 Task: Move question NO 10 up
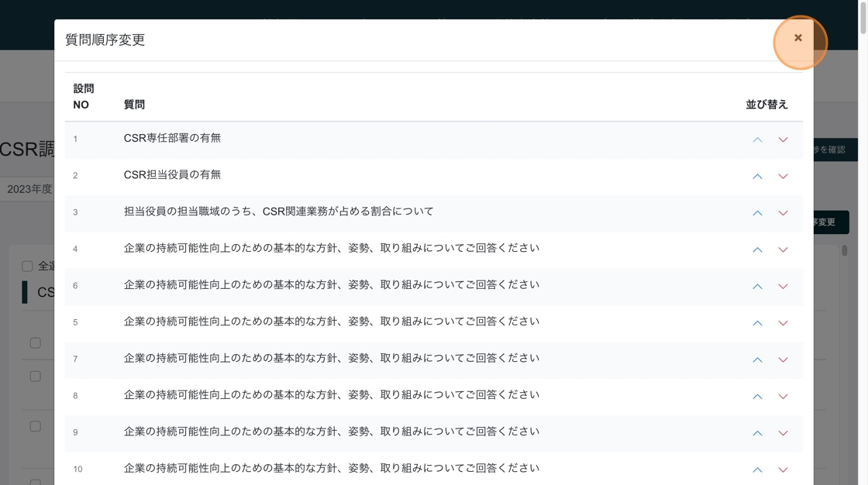[757, 470]
